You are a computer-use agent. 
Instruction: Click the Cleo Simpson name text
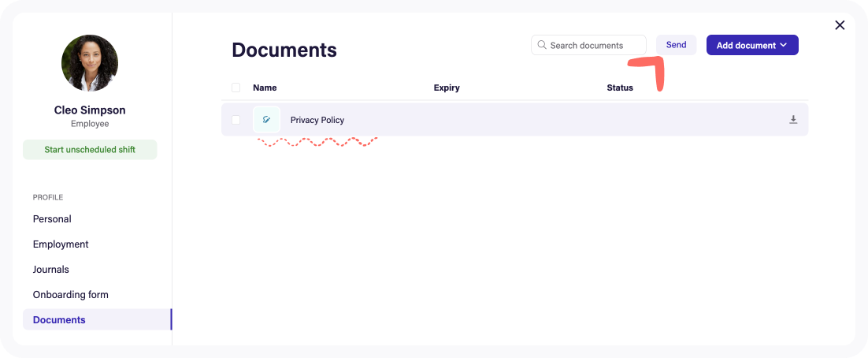pyautogui.click(x=90, y=110)
